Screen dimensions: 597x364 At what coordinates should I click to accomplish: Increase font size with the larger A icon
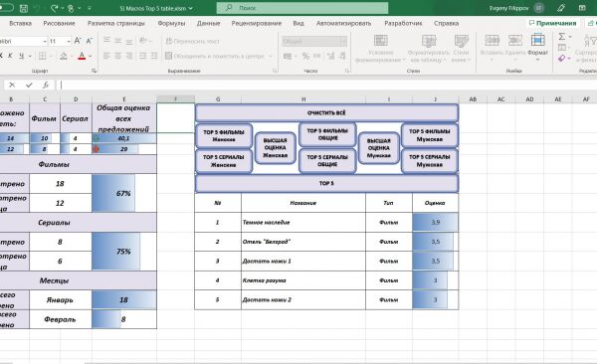pos(78,41)
